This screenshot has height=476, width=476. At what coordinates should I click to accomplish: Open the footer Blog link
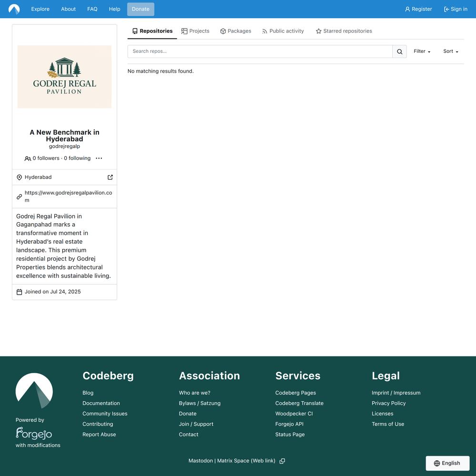[x=88, y=393]
